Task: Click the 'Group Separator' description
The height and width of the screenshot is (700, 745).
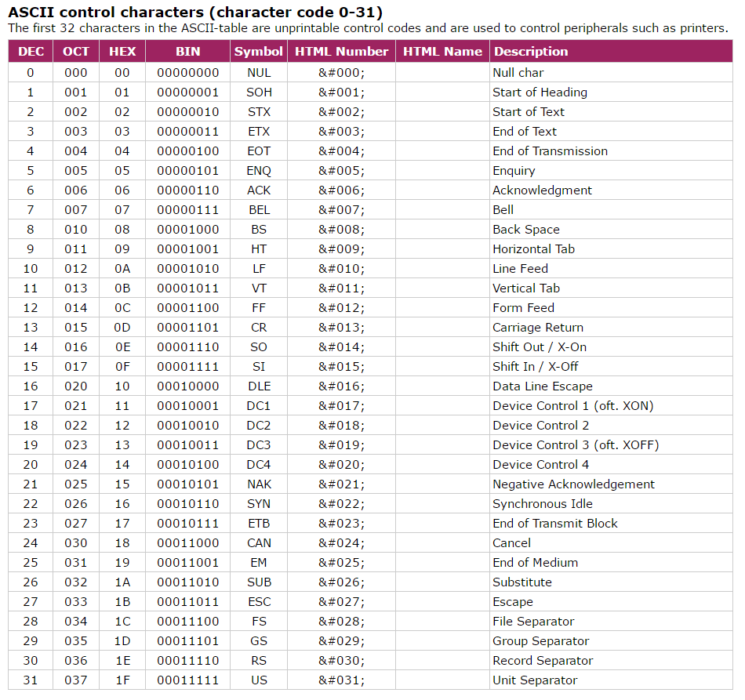Action: [x=540, y=641]
